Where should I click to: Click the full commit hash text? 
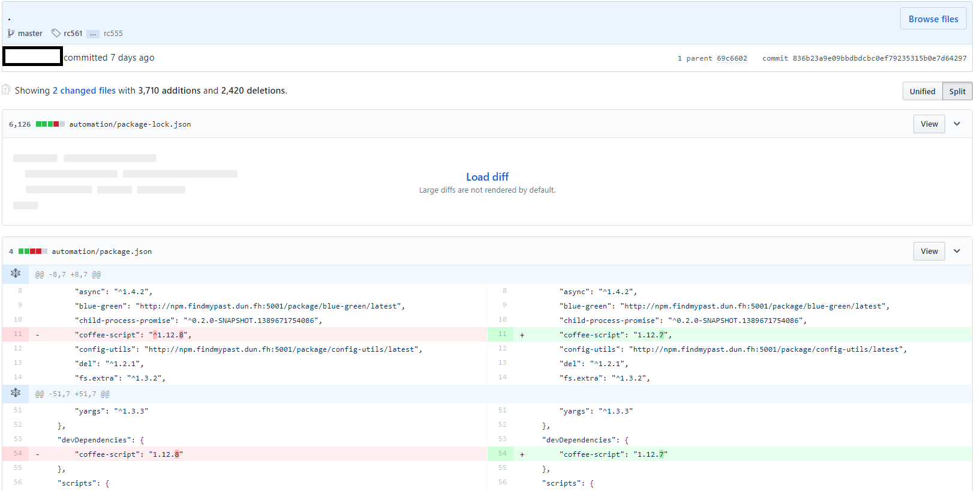click(879, 58)
